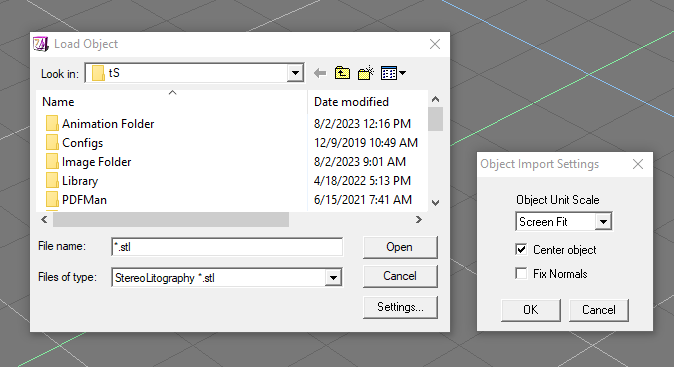Viewport: 674px width, 367px height.
Task: Open the View menu icon
Action: pyautogui.click(x=393, y=73)
